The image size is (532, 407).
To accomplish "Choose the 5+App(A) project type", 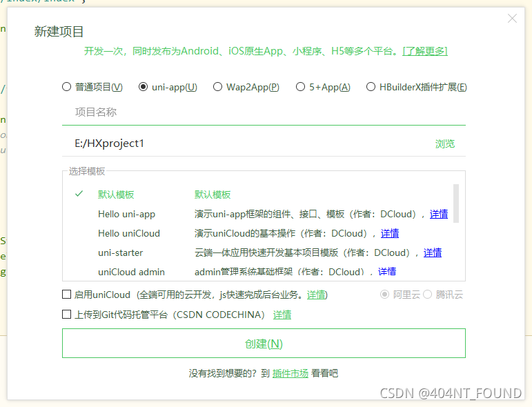I will (300, 87).
